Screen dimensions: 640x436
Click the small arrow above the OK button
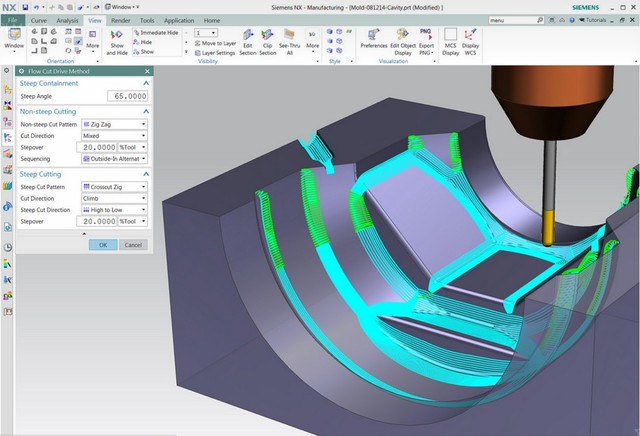click(x=84, y=234)
